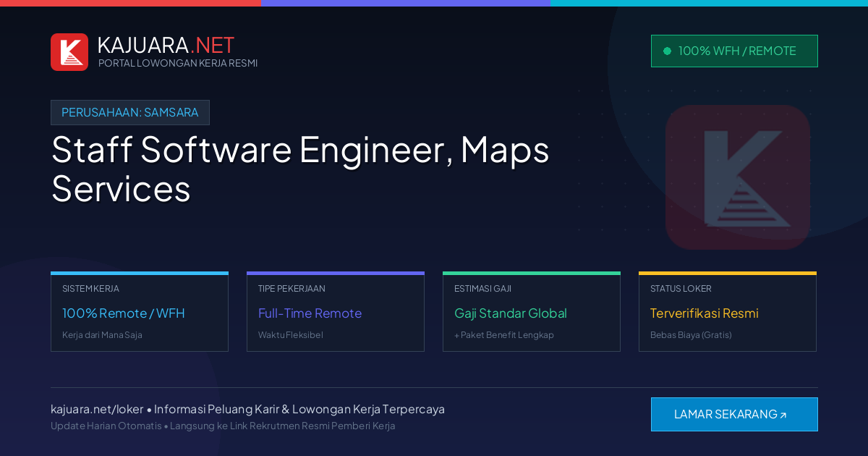
Task: Click the Waktu Fleksibel text
Action: click(x=291, y=335)
